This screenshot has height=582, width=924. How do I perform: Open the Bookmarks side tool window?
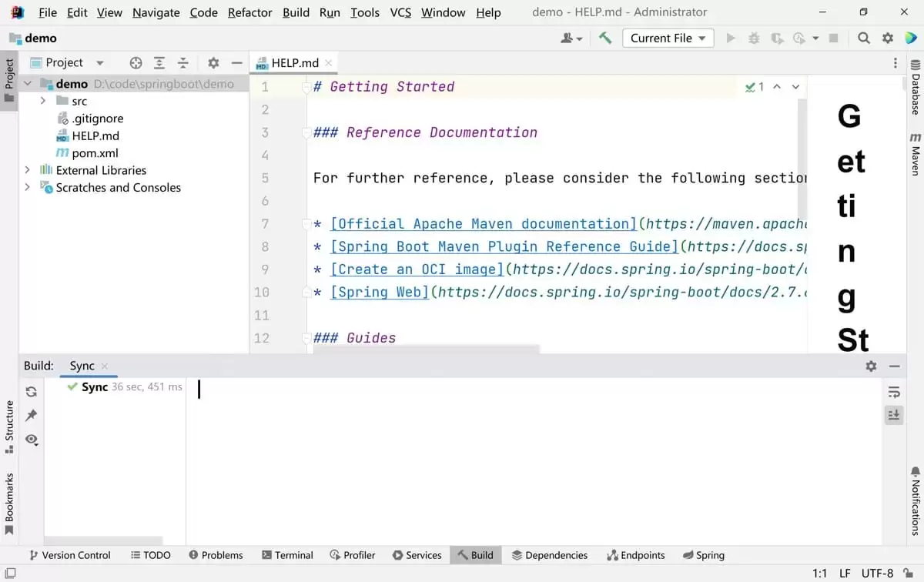tap(9, 503)
